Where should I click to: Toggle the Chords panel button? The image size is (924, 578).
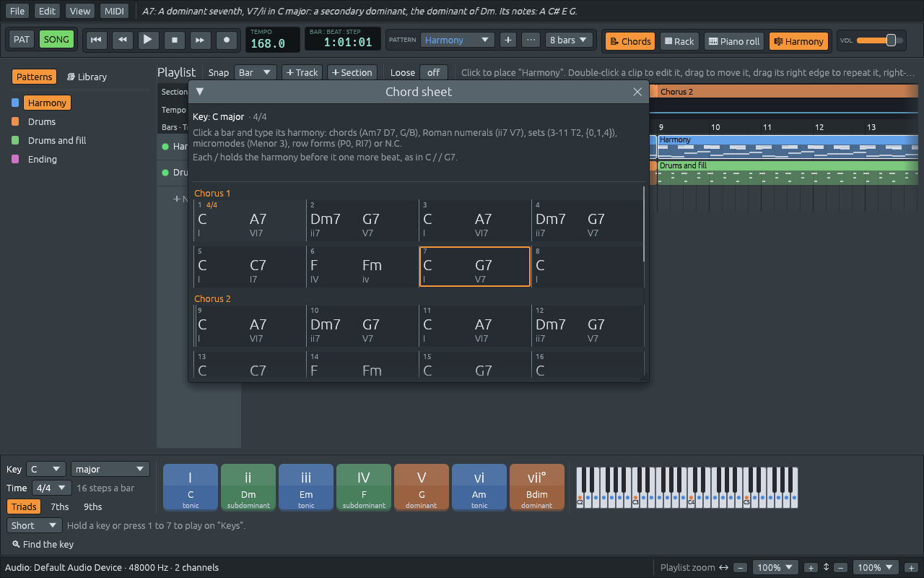click(x=629, y=41)
